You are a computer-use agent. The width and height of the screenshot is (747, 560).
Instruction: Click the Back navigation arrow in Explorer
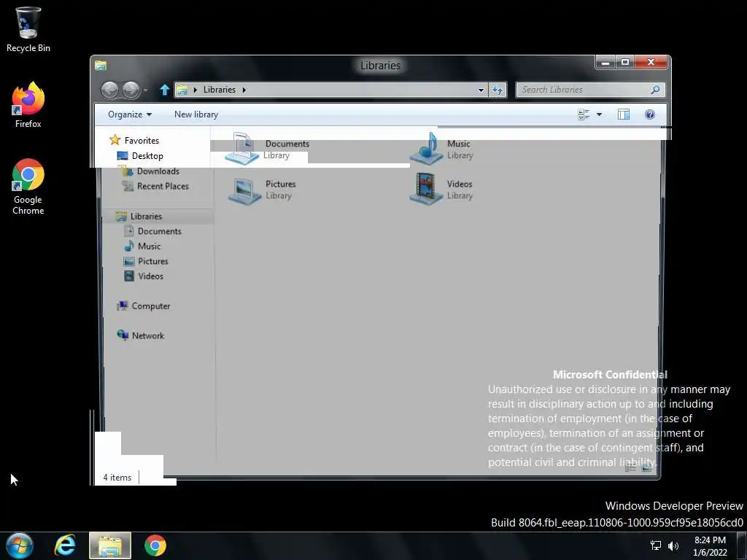pyautogui.click(x=109, y=90)
